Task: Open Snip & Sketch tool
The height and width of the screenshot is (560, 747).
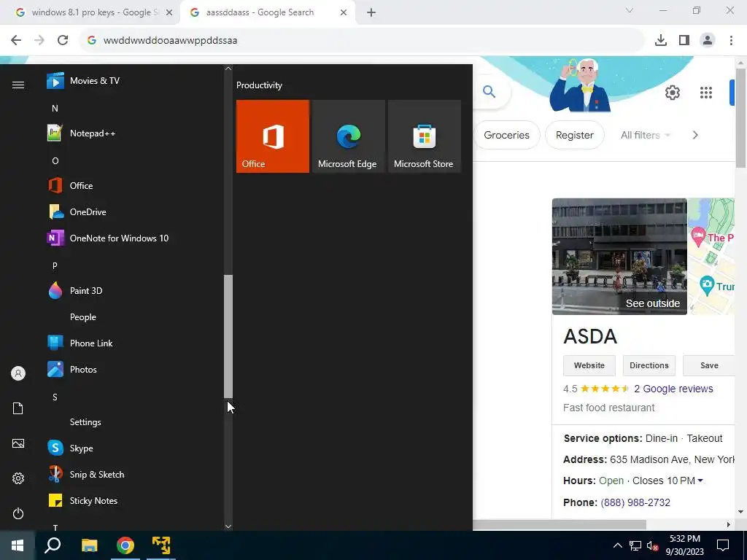Action: pyautogui.click(x=133, y=474)
